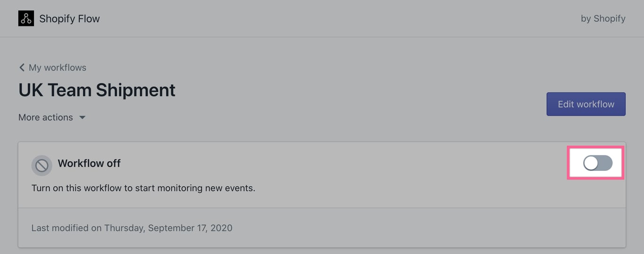
Task: Click the Shopify Flow logo icon
Action: [26, 18]
